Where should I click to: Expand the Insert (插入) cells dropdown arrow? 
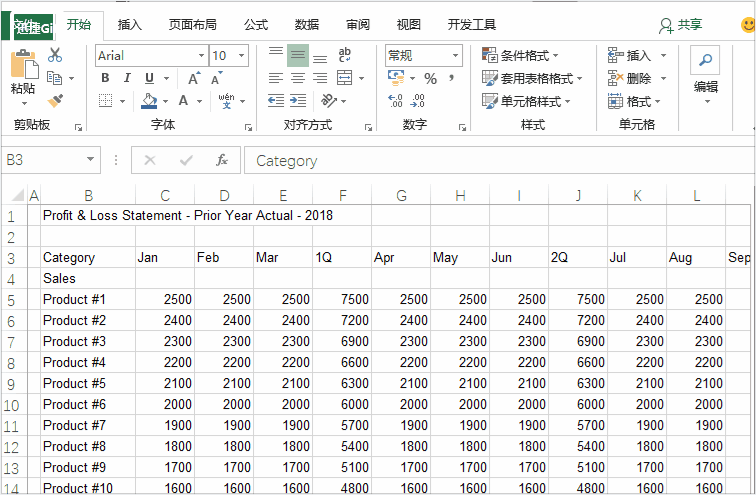tap(663, 55)
